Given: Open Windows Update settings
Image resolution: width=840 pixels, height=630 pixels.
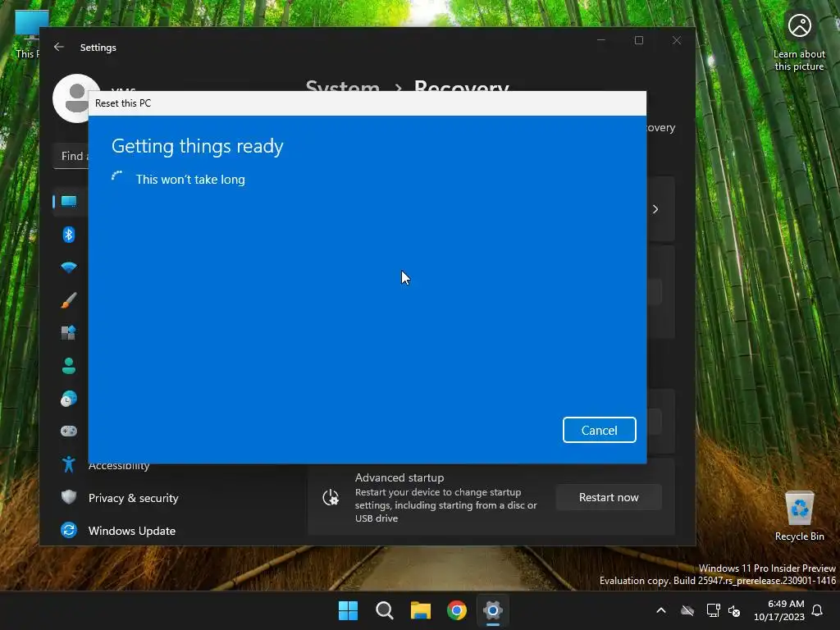Looking at the screenshot, I should [x=132, y=531].
